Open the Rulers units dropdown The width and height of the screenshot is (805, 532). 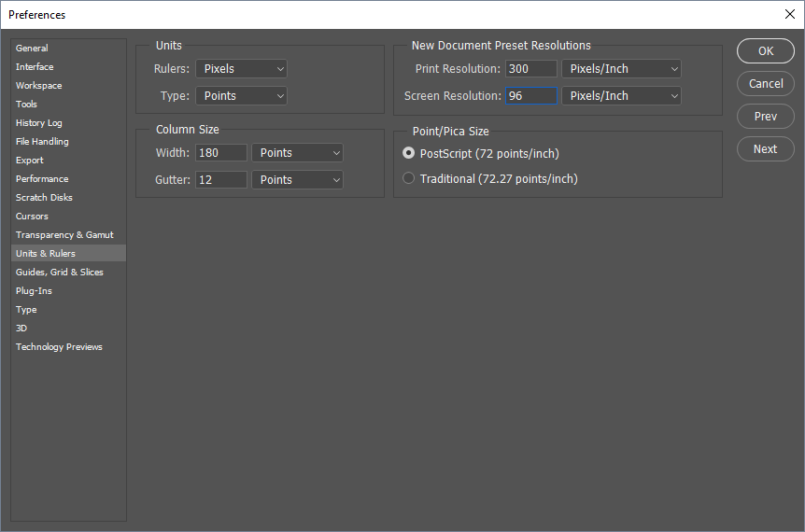coord(241,69)
